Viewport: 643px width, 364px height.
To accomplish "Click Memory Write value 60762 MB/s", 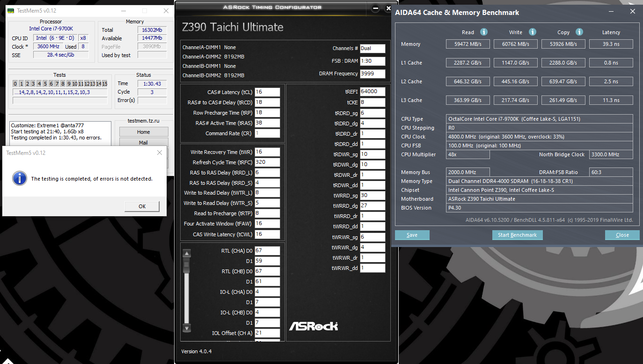I will pyautogui.click(x=516, y=44).
